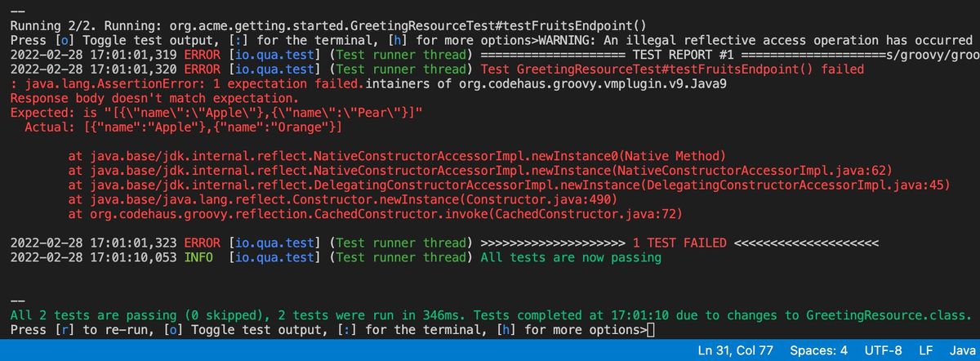Image resolution: width=980 pixels, height=361 pixels.
Task: Click 'All tests are now passing' line
Action: tap(571, 257)
